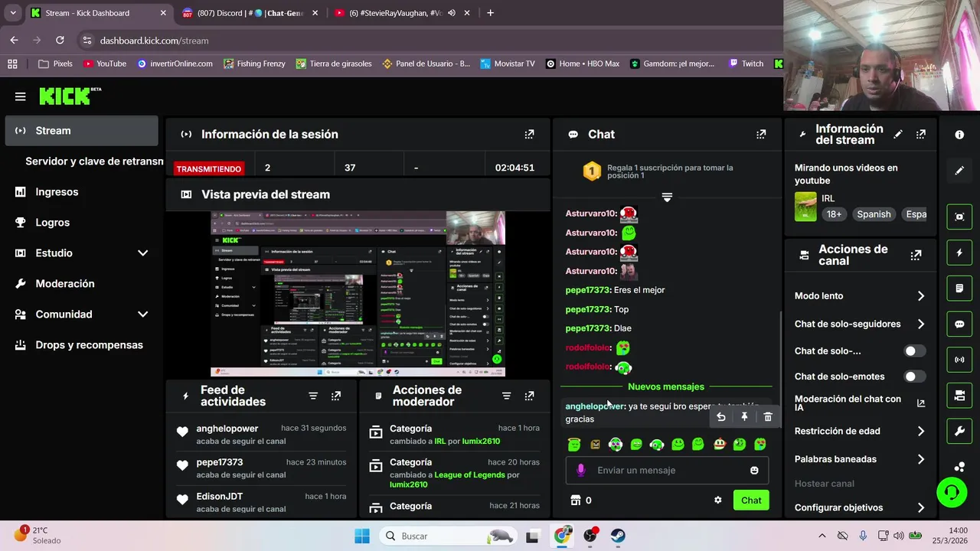This screenshot has height=551, width=980.
Task: Go to Ingresos page
Action: [81, 192]
